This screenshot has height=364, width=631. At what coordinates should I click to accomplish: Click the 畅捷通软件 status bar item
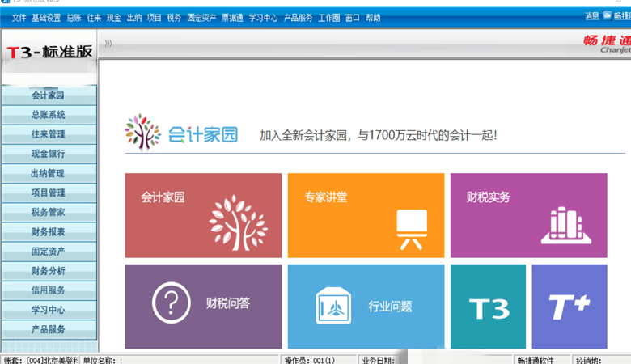tap(535, 359)
